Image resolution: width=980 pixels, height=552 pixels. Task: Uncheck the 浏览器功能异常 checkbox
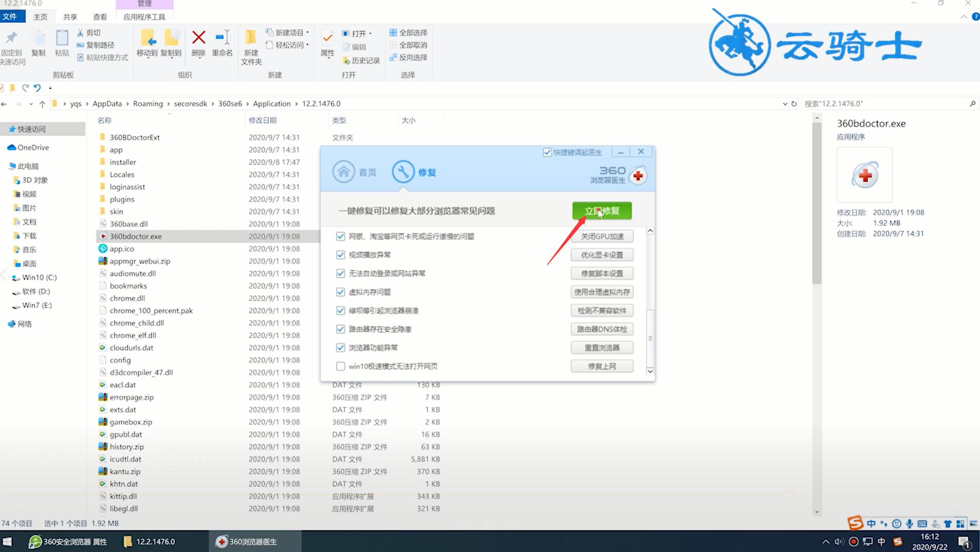[x=340, y=347]
